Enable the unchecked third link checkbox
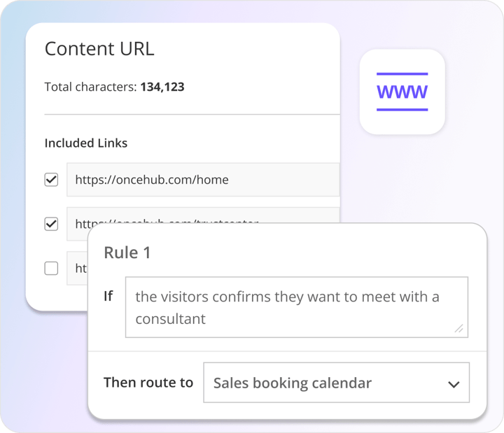Image resolution: width=504 pixels, height=433 pixels. (x=51, y=268)
